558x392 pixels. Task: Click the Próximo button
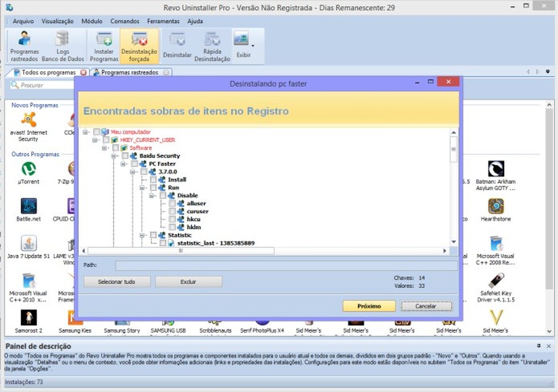coord(369,306)
